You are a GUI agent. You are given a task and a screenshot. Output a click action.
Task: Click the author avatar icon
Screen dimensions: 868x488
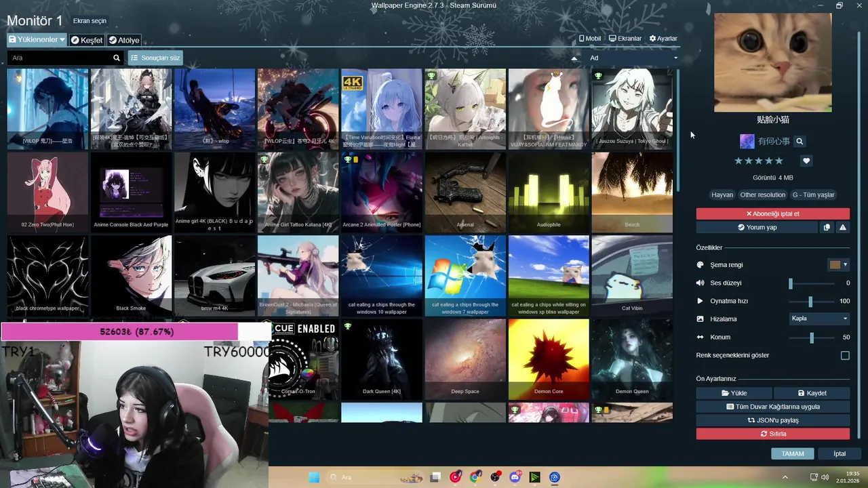point(747,141)
